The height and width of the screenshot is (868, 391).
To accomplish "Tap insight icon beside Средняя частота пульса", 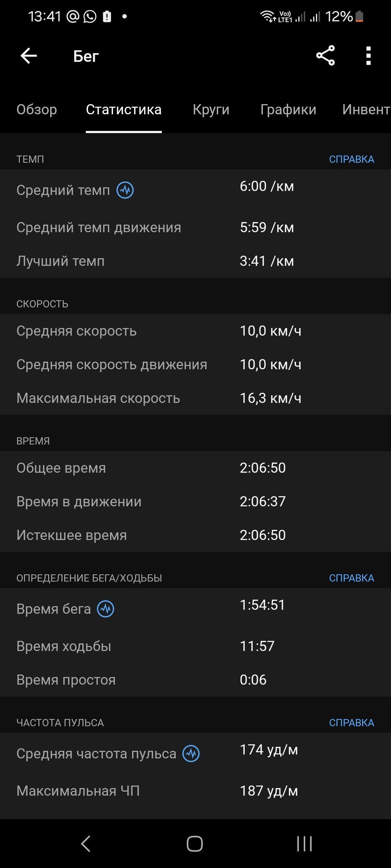I will [x=191, y=754].
